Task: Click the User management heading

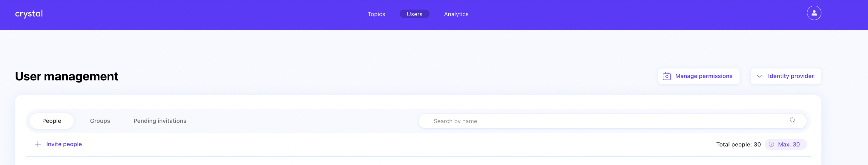Action: coord(67,77)
